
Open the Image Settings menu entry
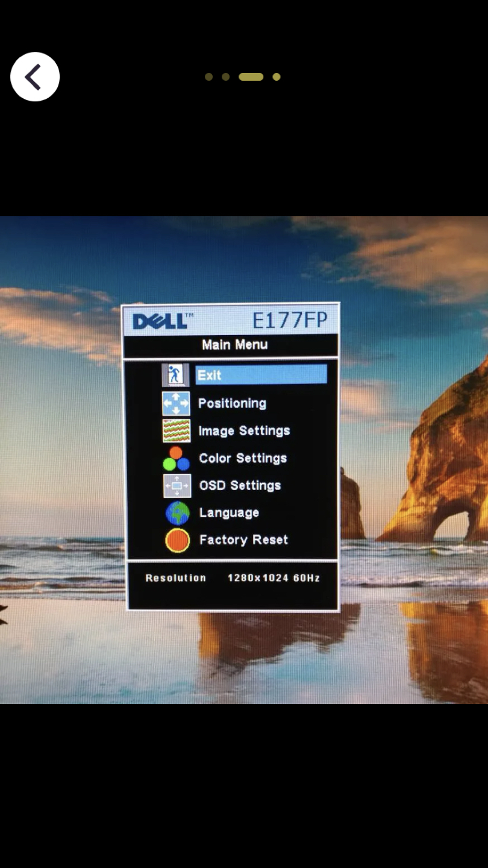coord(244,430)
